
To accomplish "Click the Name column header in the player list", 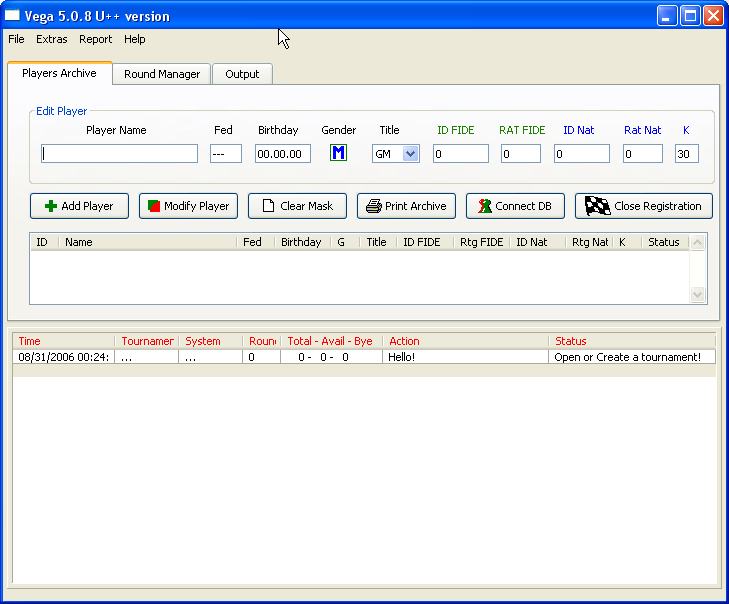I will (x=148, y=242).
